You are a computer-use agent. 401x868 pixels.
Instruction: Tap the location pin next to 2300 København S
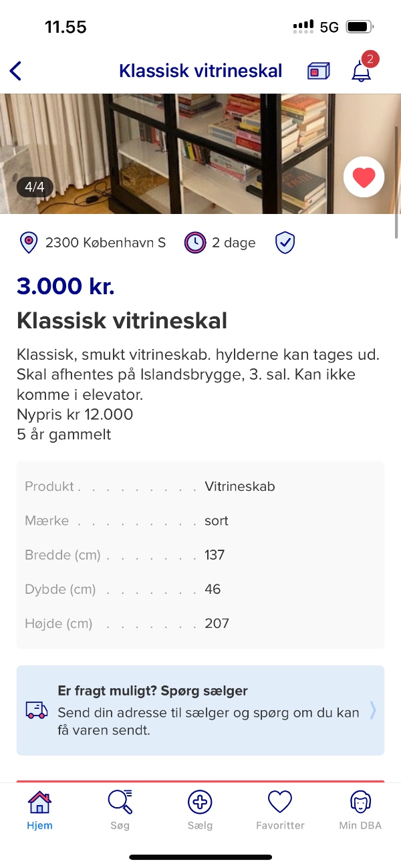27,242
